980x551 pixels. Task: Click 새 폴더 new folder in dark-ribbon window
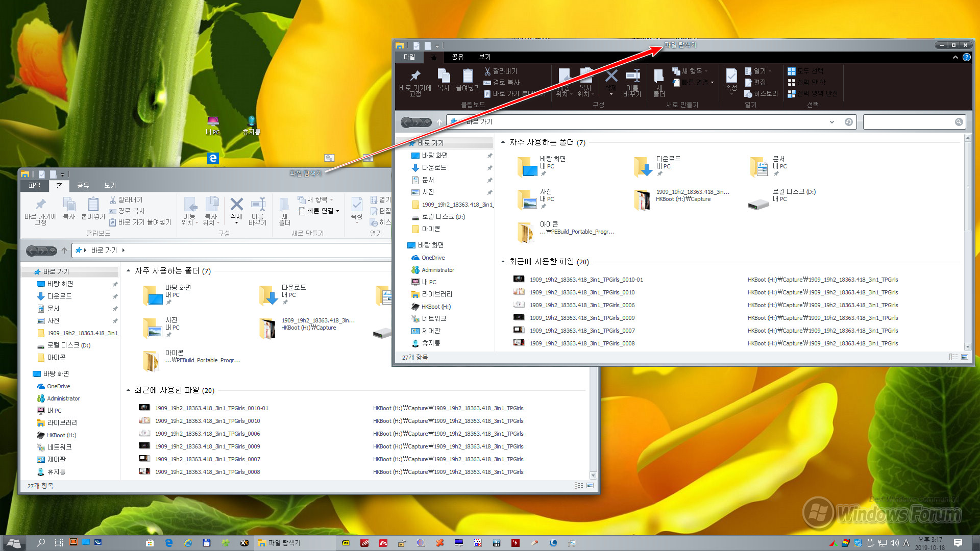659,82
